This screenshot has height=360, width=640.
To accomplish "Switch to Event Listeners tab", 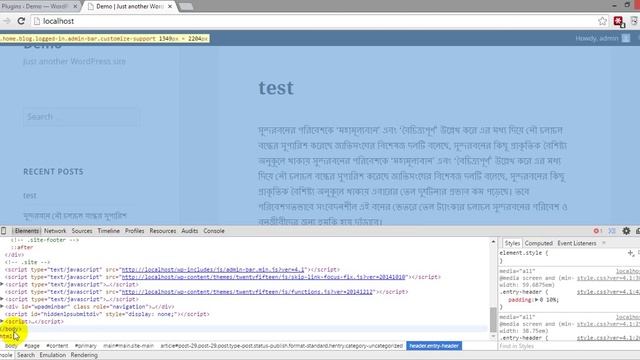I will click(x=577, y=243).
